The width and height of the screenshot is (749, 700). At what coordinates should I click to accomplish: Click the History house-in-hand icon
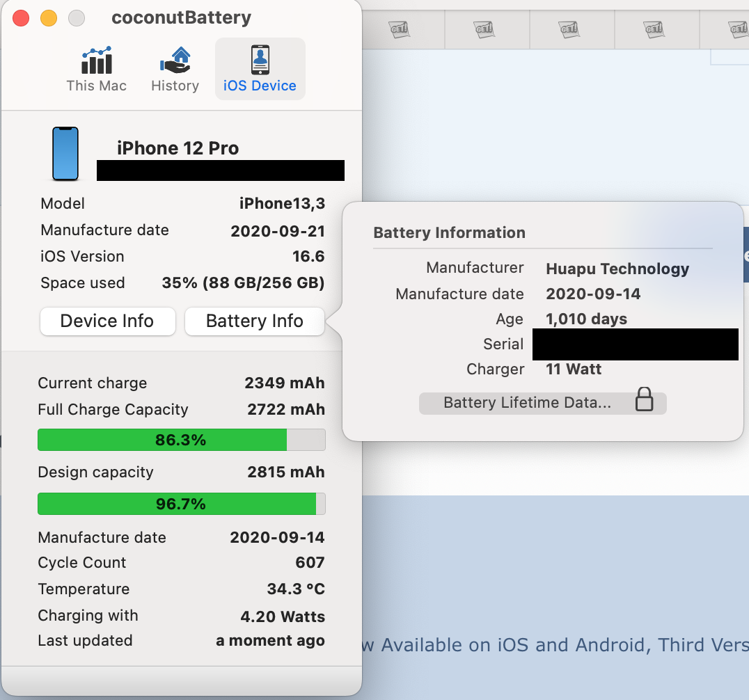(175, 60)
